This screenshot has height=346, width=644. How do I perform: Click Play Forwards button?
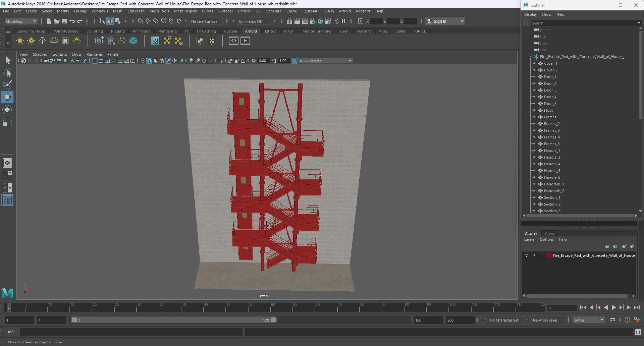point(614,307)
